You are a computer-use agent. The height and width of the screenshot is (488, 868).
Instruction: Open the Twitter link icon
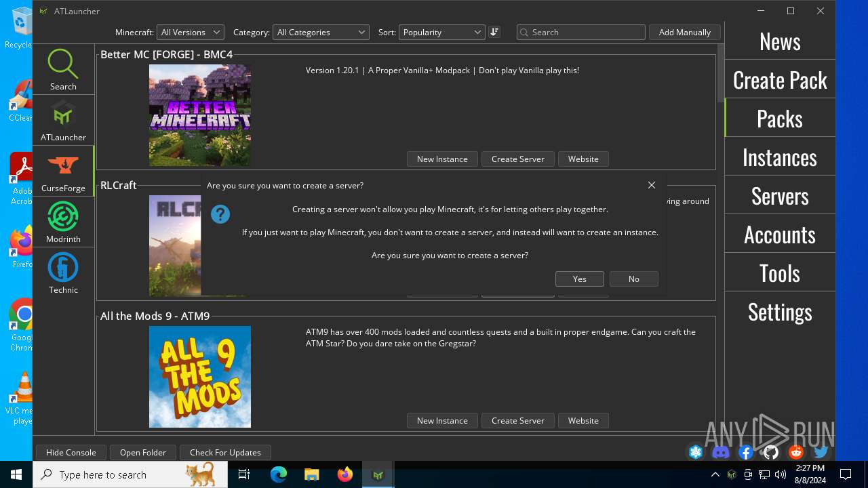821,452
